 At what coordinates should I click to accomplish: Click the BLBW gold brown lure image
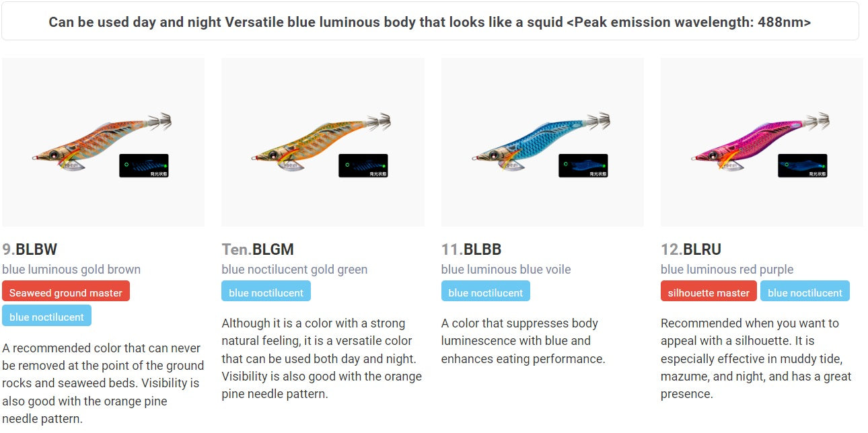click(101, 143)
